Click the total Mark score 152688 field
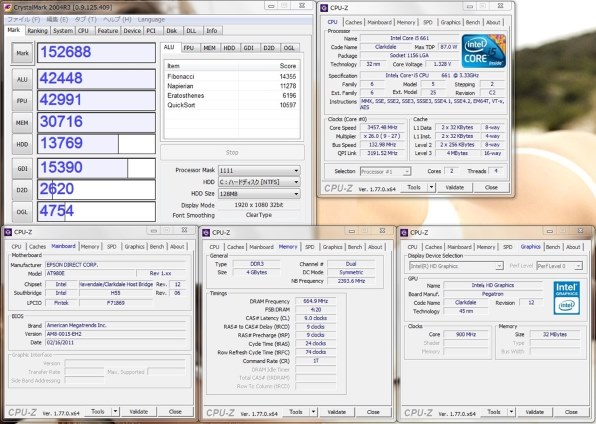Viewport: 596px width, 424px height. [97, 52]
